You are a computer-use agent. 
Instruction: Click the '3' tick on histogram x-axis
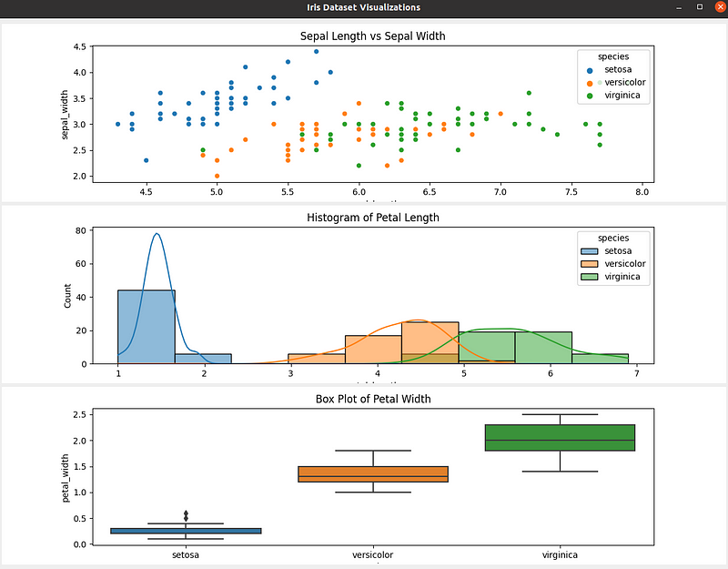pyautogui.click(x=290, y=373)
